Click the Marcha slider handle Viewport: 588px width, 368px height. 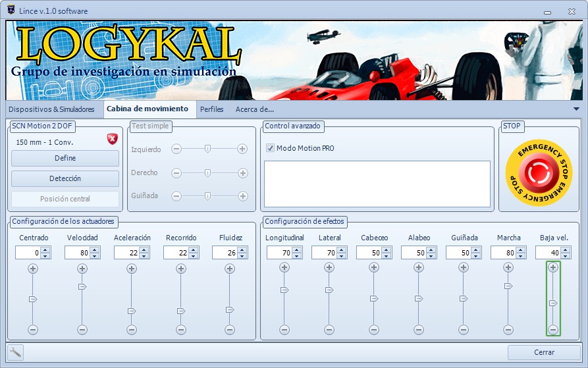[x=508, y=286]
